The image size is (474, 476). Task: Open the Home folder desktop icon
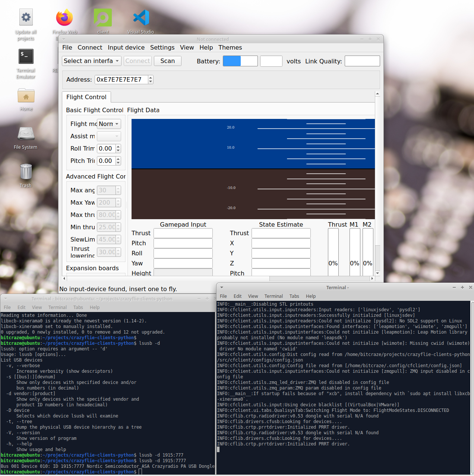(26, 96)
